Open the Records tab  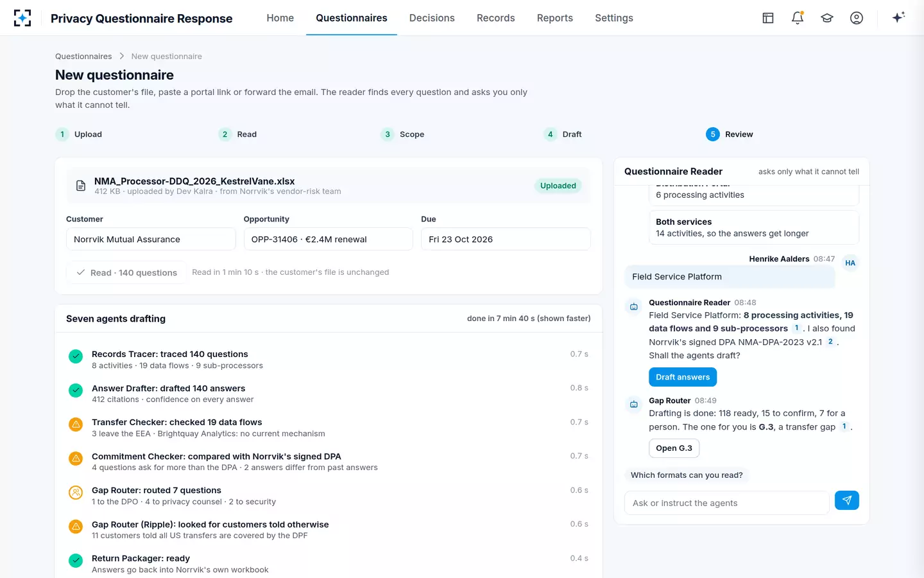tap(496, 18)
